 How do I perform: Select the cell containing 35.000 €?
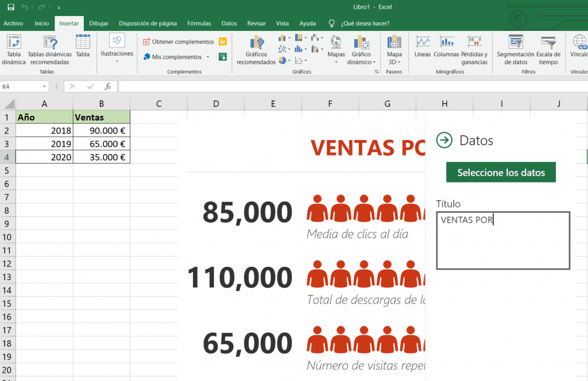click(x=102, y=157)
